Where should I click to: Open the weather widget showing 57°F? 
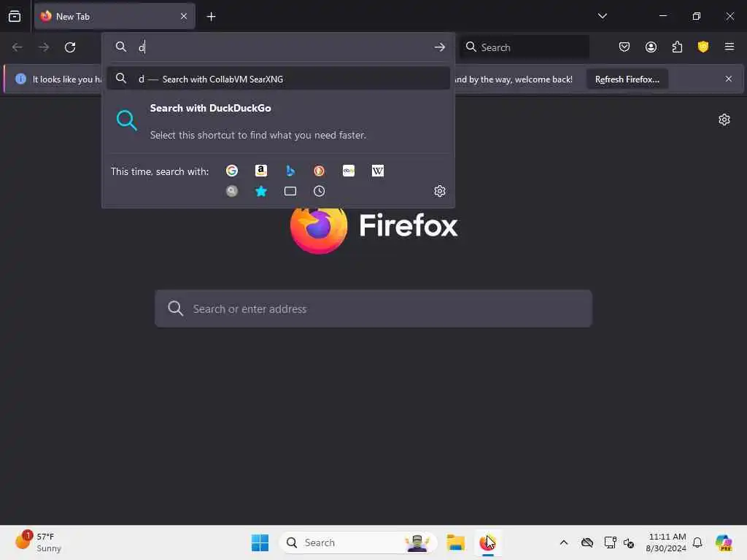38,542
